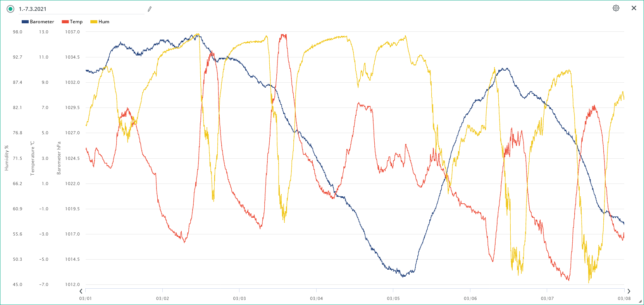Click the green circle icon beside the title
The image size is (644, 305).
pyautogui.click(x=10, y=9)
